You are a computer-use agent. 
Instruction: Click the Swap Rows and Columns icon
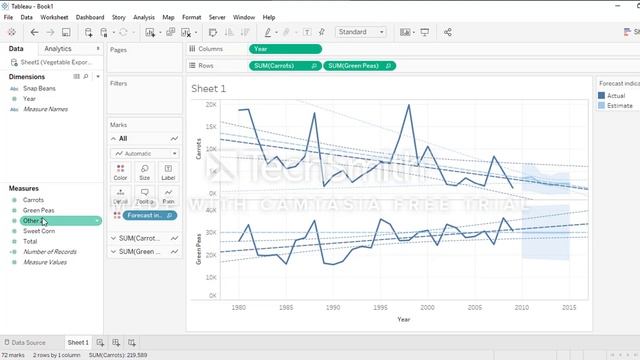pyautogui.click(x=213, y=32)
